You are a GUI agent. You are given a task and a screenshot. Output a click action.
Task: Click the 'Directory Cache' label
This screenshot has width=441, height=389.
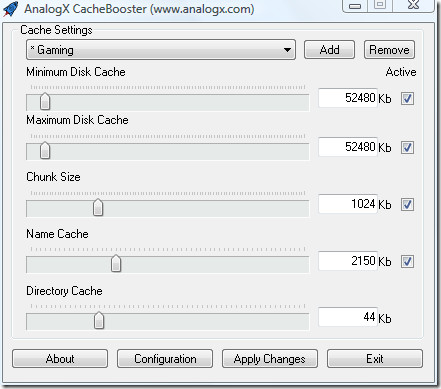64,291
